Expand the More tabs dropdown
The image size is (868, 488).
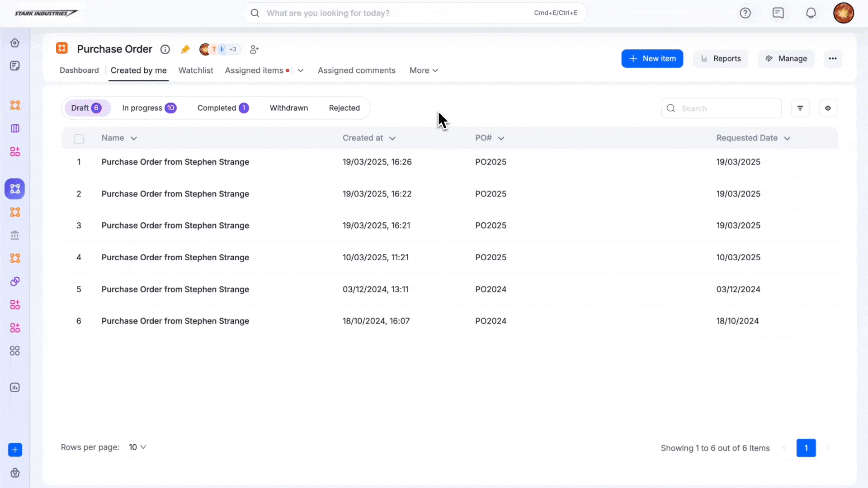pos(424,70)
